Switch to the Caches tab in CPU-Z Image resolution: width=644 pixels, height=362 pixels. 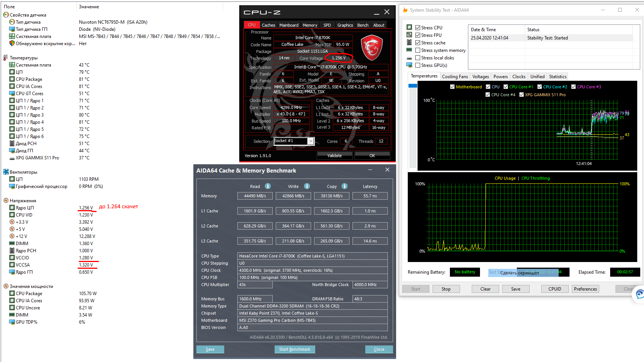[x=269, y=25]
